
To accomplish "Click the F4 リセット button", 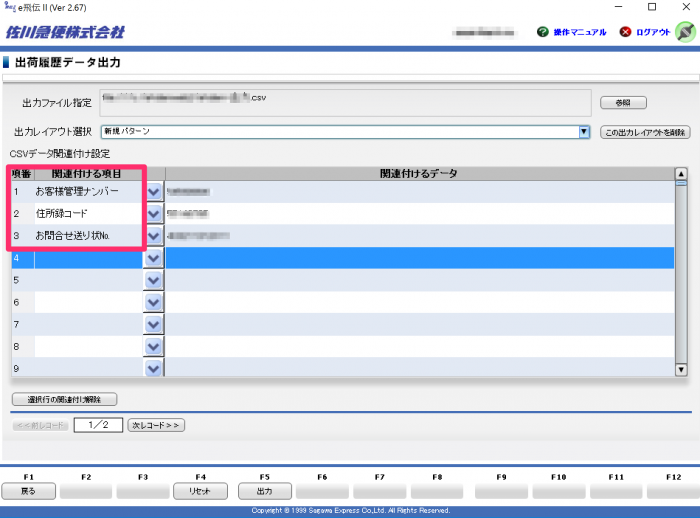I will [200, 491].
